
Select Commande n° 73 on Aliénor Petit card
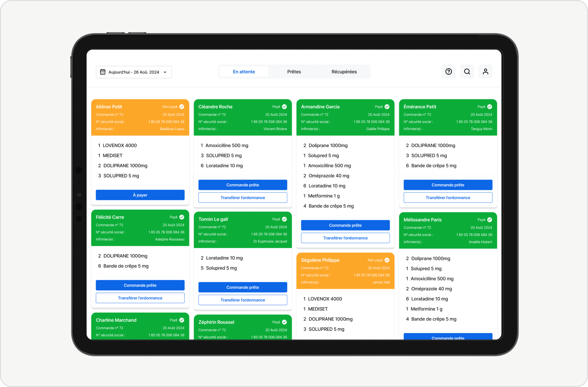109,115
